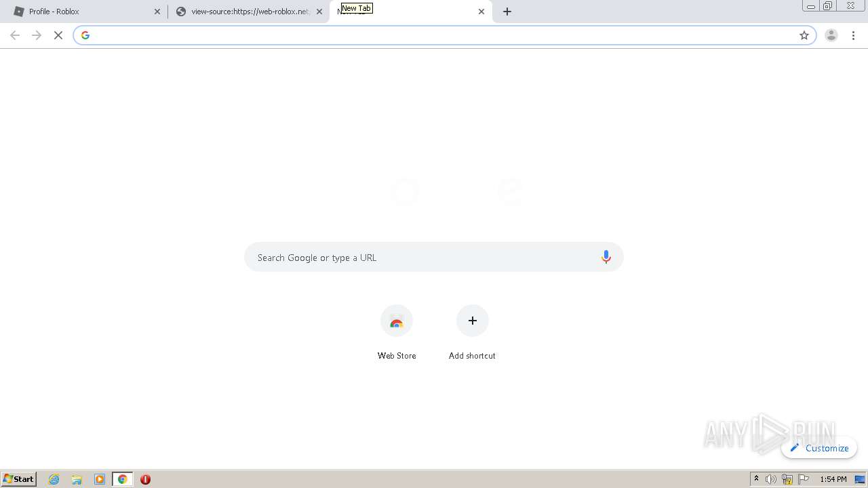The height and width of the screenshot is (488, 868).
Task: Focus the address bar
Action: [444, 35]
